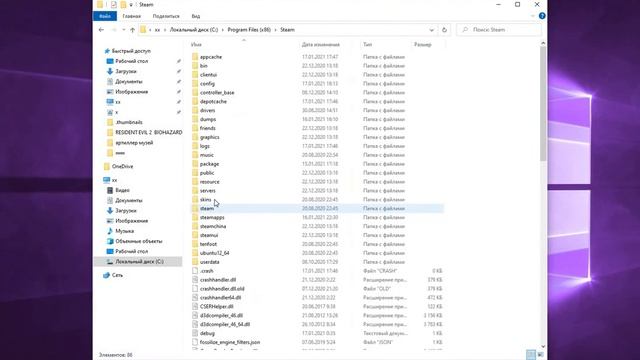Collapse the ribbon using the chevron
This screenshot has width=640, height=360.
533,16
